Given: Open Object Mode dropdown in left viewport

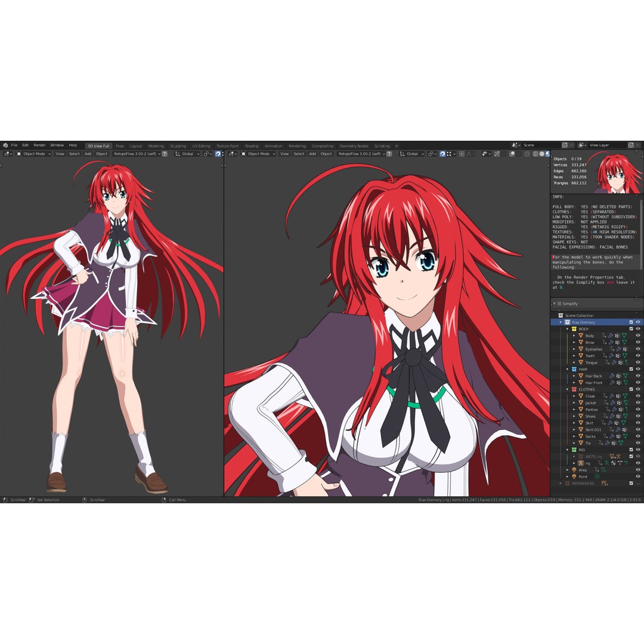Looking at the screenshot, I should click(33, 154).
